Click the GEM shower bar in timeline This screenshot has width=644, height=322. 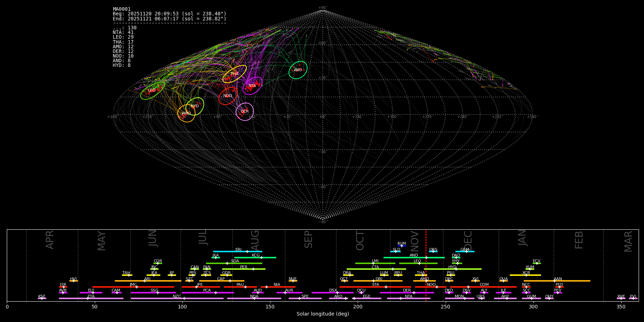465,252
